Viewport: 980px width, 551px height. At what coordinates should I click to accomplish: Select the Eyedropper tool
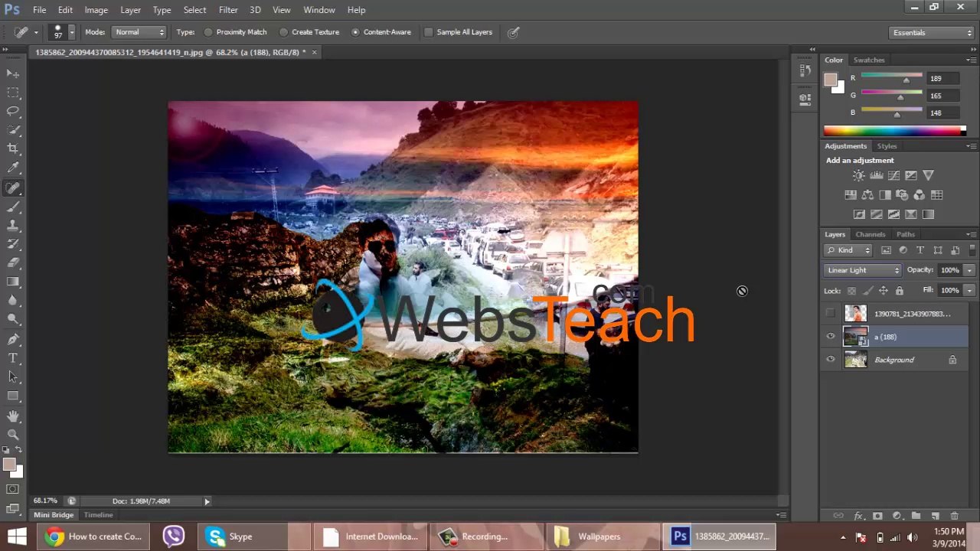click(x=13, y=168)
